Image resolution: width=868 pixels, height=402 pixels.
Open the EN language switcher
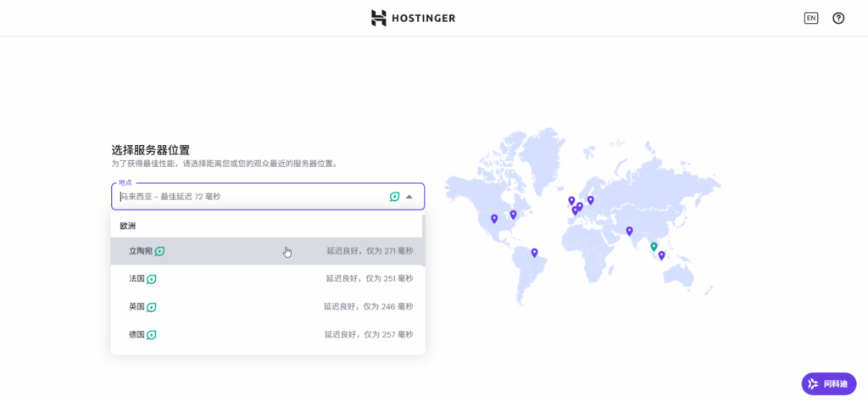(x=810, y=18)
